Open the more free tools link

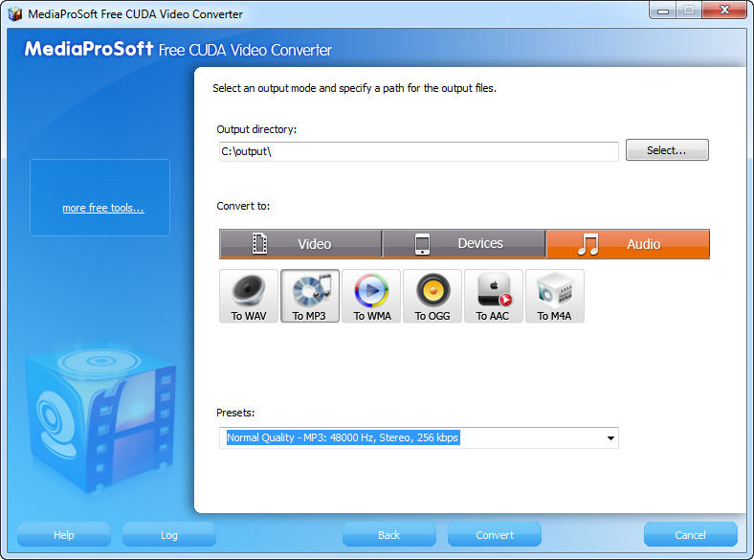pyautogui.click(x=103, y=208)
